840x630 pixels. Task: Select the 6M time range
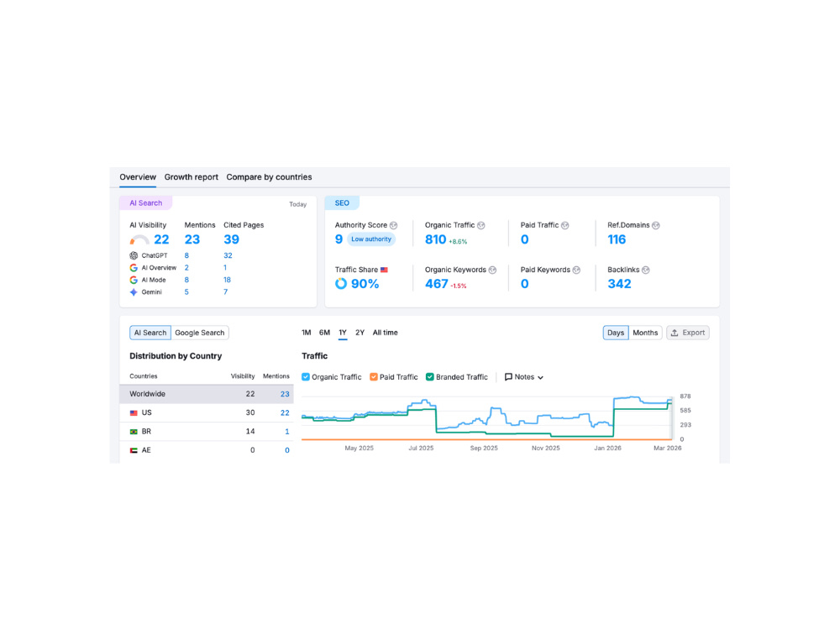[324, 333]
